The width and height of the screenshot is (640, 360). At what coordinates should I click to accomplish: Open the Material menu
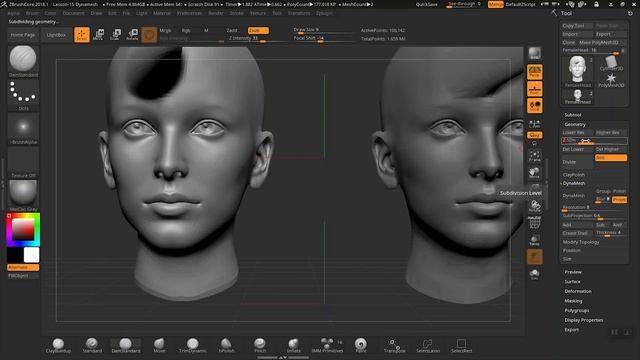(162, 13)
